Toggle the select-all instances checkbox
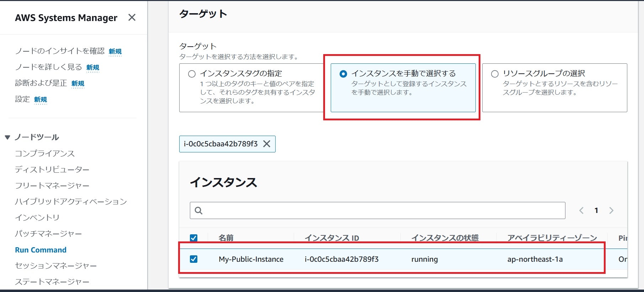This screenshot has width=644, height=292. 194,238
